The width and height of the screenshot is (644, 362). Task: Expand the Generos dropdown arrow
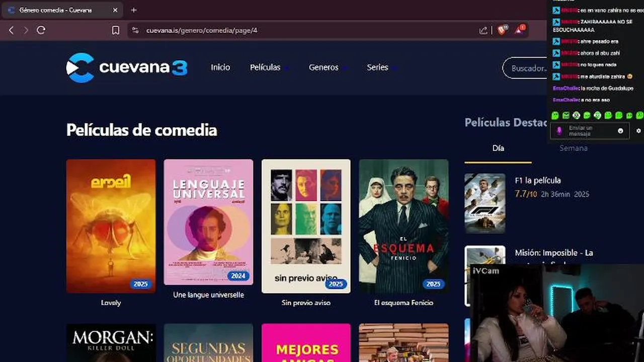[344, 68]
